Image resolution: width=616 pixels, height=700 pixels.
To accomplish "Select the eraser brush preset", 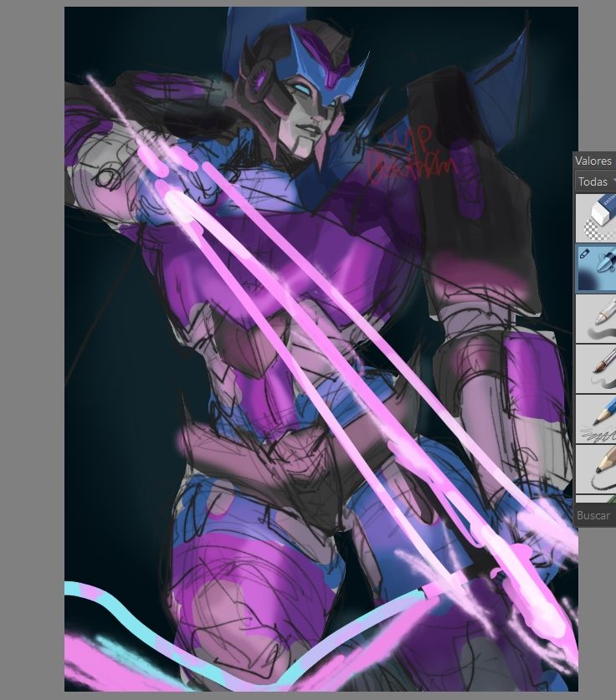I will click(x=596, y=218).
